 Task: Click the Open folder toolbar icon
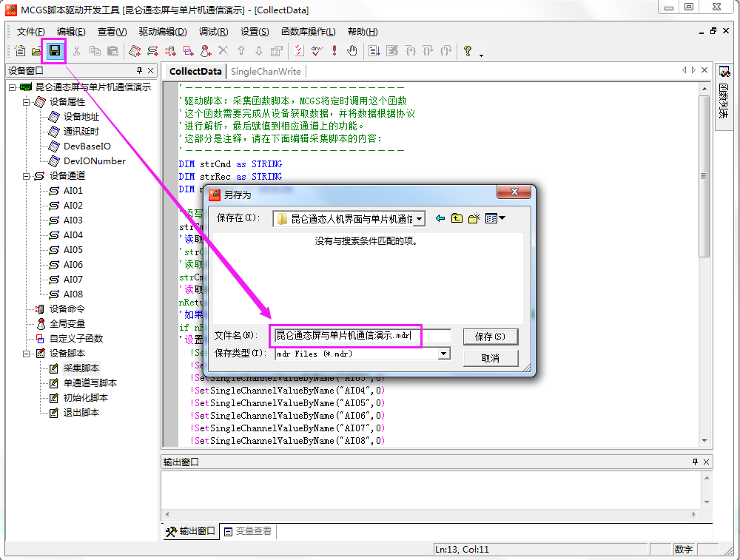pos(36,51)
